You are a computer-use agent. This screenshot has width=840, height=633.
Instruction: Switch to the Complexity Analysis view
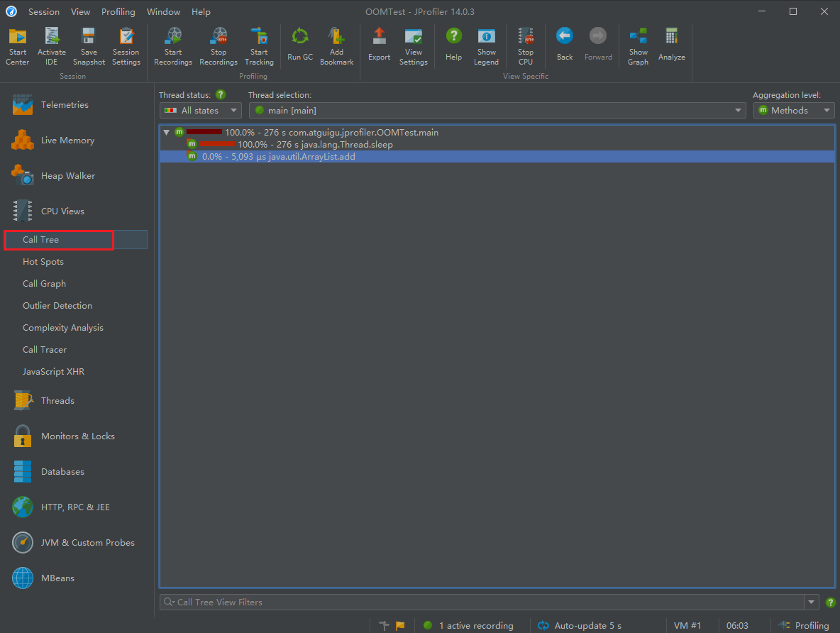(x=63, y=327)
